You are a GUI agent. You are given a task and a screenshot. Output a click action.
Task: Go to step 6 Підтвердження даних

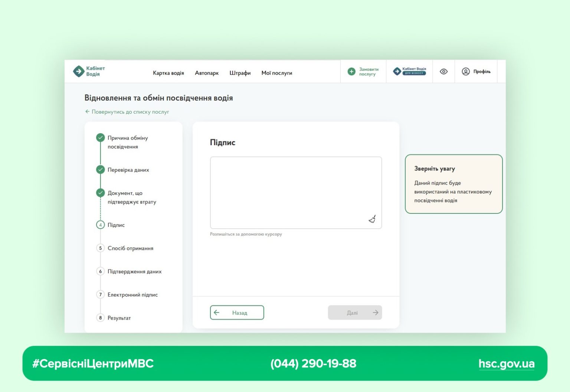click(x=100, y=271)
